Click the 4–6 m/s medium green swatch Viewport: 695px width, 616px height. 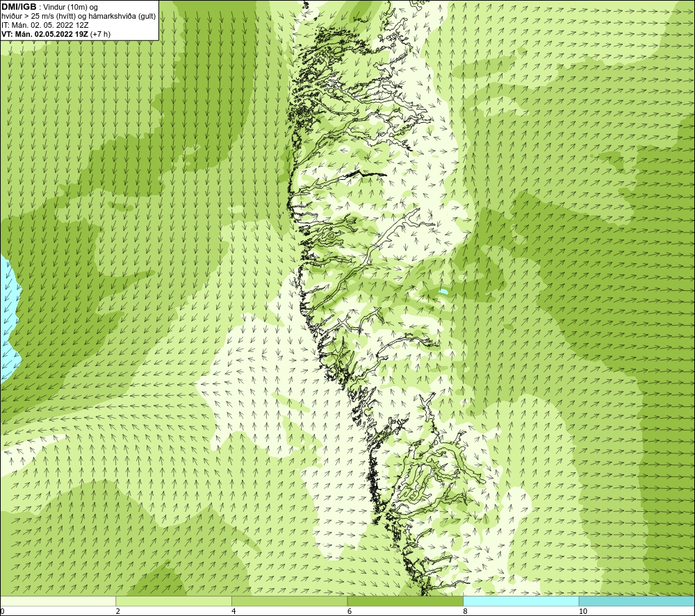coord(289,601)
